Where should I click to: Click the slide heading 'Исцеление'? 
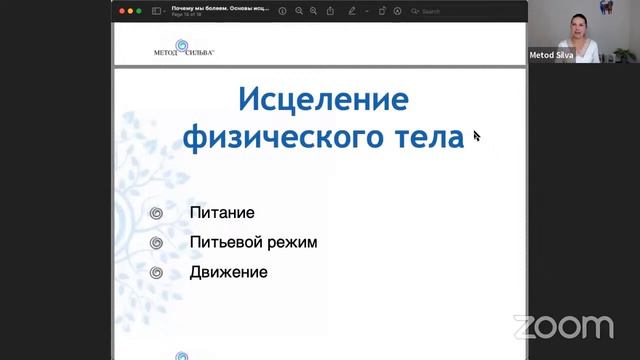324,99
